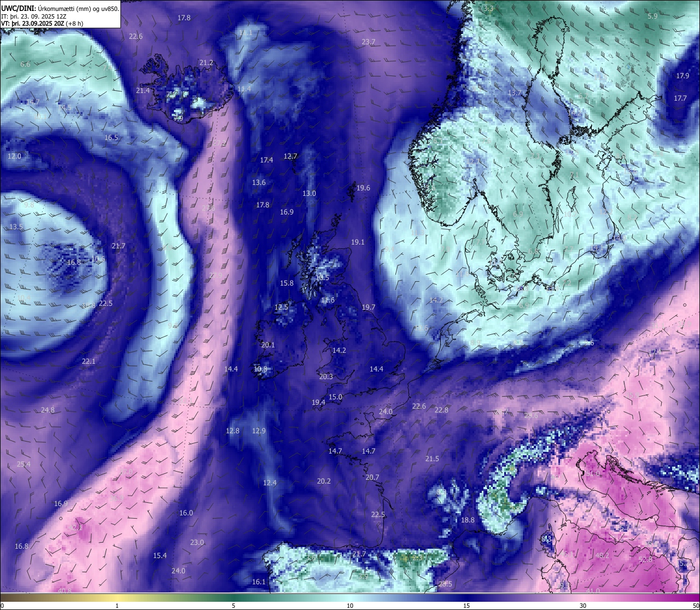Click the 48.2 value over Italy

[602, 556]
